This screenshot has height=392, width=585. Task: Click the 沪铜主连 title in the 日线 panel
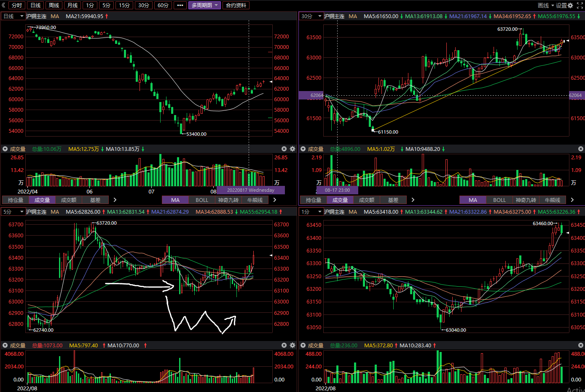point(36,16)
